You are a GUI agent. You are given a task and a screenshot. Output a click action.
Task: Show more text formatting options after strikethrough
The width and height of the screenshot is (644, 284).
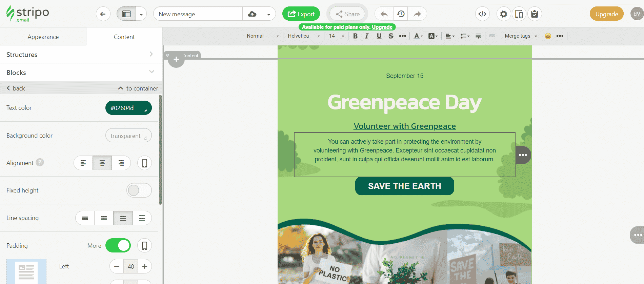[x=403, y=36]
